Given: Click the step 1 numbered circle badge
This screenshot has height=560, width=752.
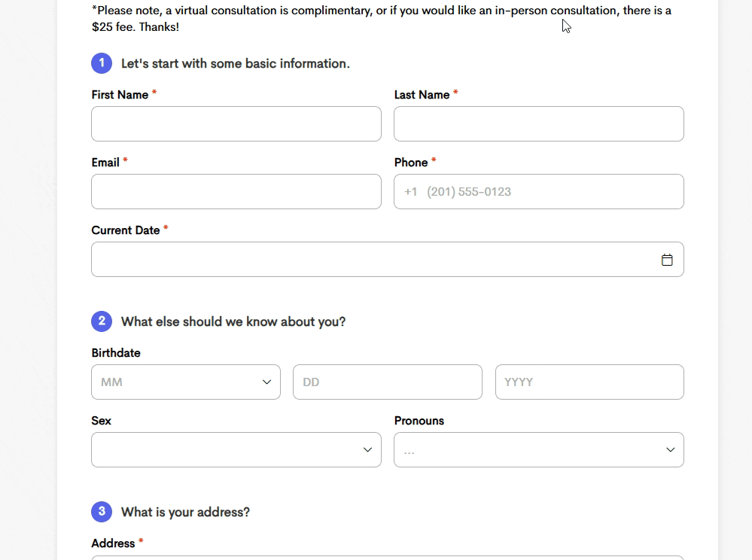Looking at the screenshot, I should [102, 63].
